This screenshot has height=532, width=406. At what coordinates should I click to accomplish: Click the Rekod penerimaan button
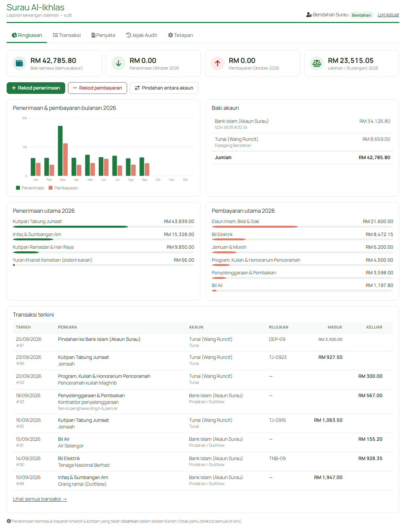pyautogui.click(x=36, y=88)
